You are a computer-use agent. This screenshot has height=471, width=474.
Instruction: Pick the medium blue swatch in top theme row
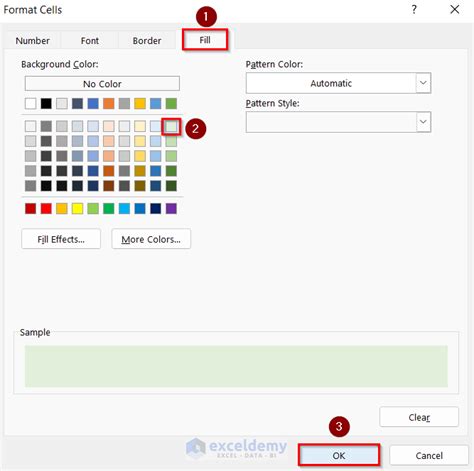click(x=93, y=103)
